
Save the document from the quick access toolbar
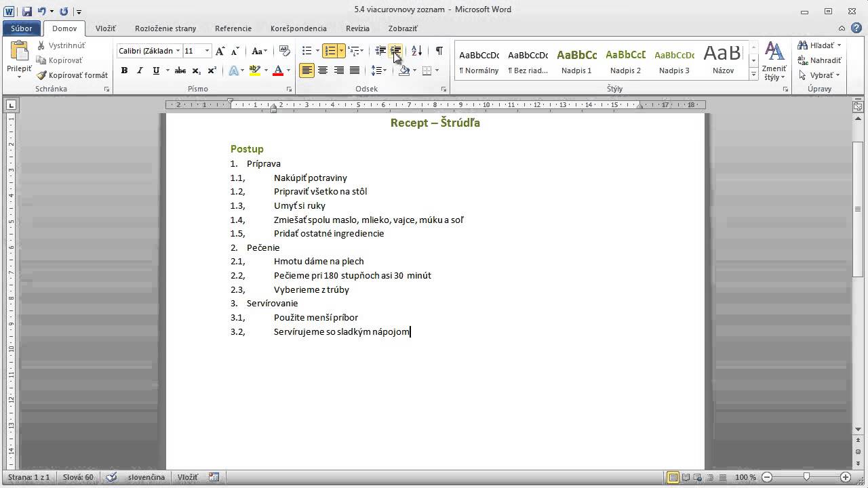click(x=27, y=11)
